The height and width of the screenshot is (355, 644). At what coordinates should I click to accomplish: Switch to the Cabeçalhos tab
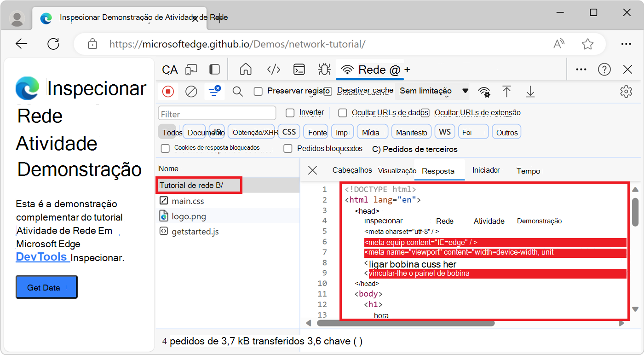(352, 170)
